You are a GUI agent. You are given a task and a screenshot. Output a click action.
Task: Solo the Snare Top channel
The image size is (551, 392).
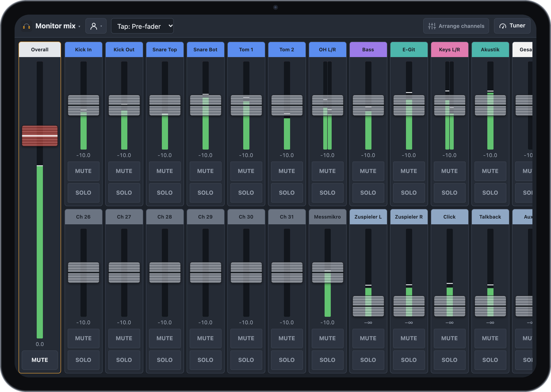165,193
